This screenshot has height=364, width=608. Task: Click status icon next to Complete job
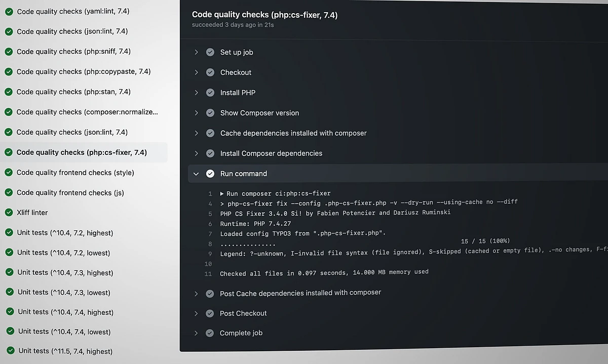click(210, 333)
